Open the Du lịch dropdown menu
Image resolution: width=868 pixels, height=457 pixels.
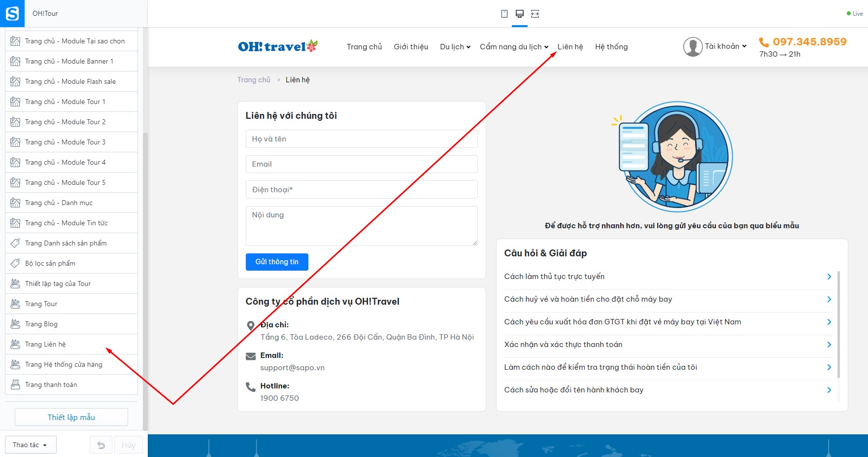pos(455,47)
